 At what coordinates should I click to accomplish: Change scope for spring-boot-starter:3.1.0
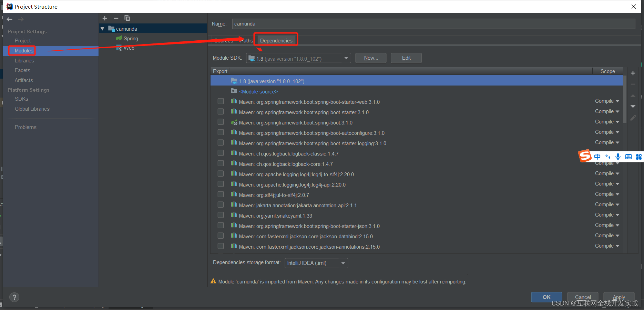[x=607, y=111]
